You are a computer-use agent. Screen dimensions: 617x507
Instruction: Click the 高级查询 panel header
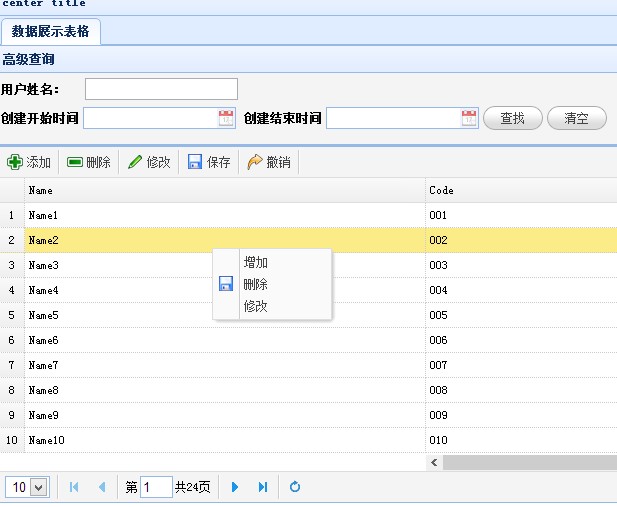(308, 59)
